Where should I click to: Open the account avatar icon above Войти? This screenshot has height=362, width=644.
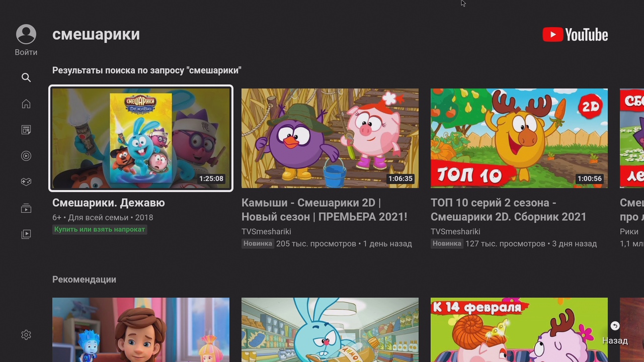[26, 34]
